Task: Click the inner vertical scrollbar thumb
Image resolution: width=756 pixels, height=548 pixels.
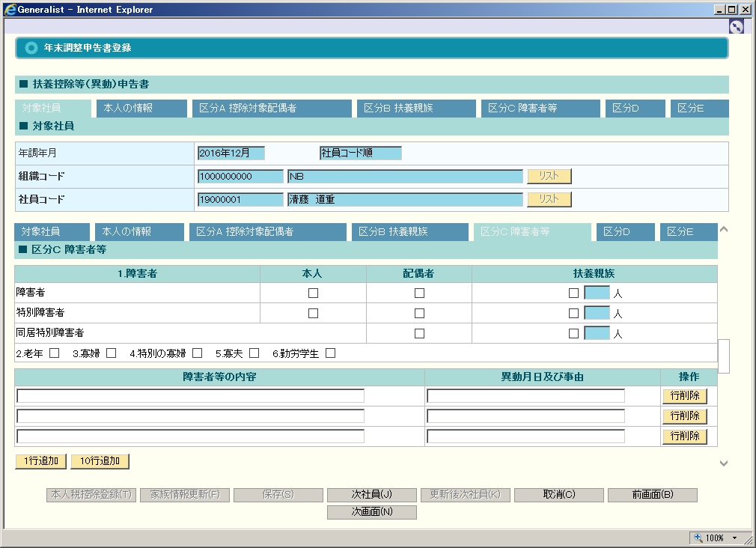Action: [x=723, y=356]
